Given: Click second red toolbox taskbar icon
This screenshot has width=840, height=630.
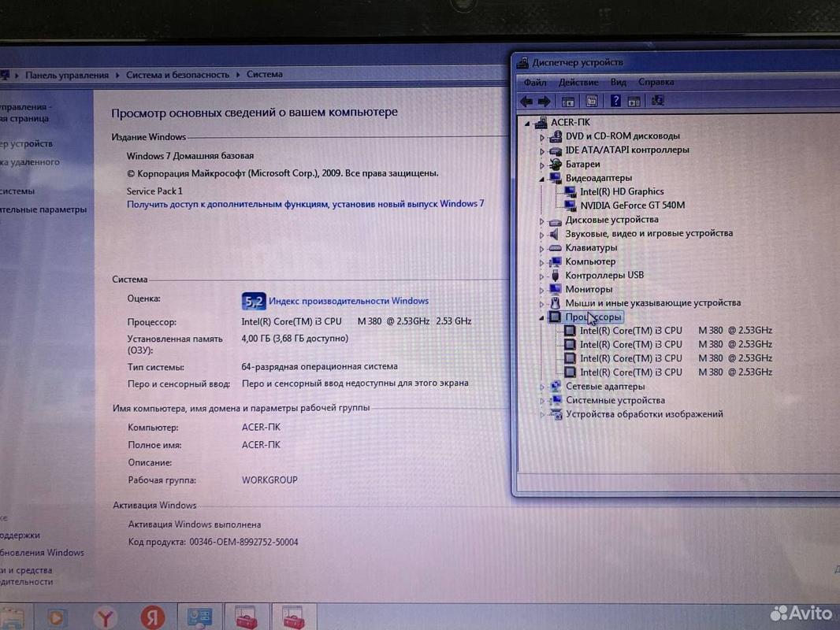Looking at the screenshot, I should point(294,617).
